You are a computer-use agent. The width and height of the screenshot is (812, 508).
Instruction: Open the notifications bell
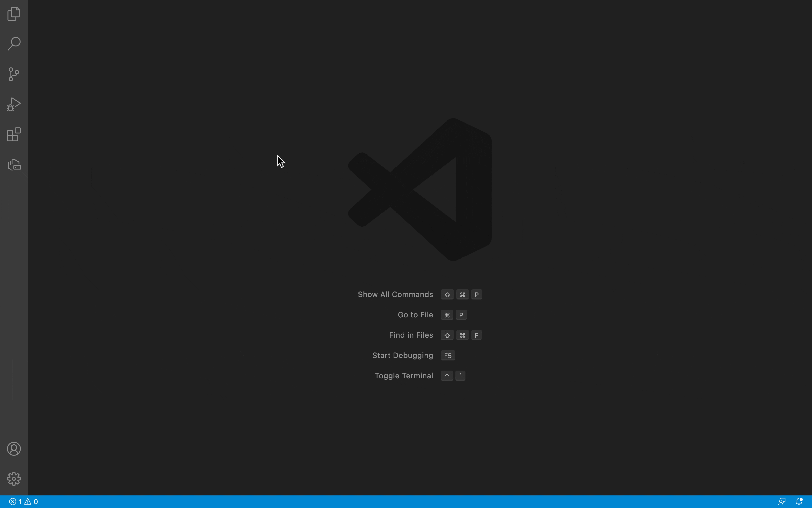(800, 502)
